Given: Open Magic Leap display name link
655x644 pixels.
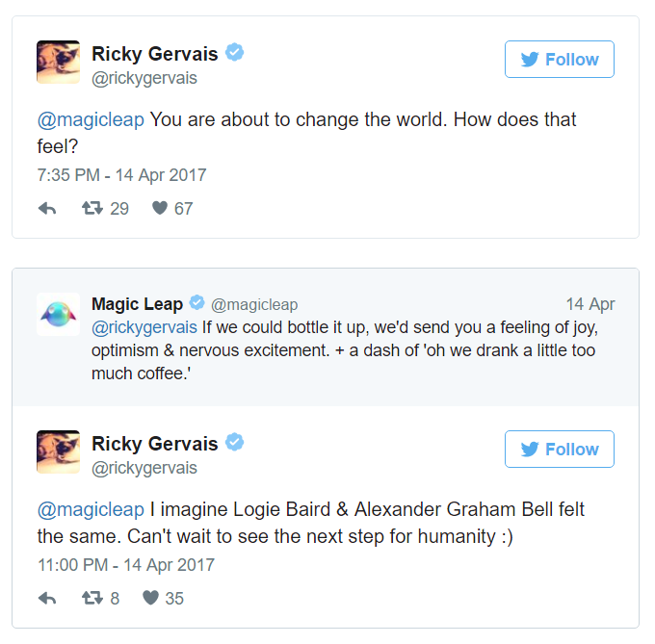Looking at the screenshot, I should 137,304.
